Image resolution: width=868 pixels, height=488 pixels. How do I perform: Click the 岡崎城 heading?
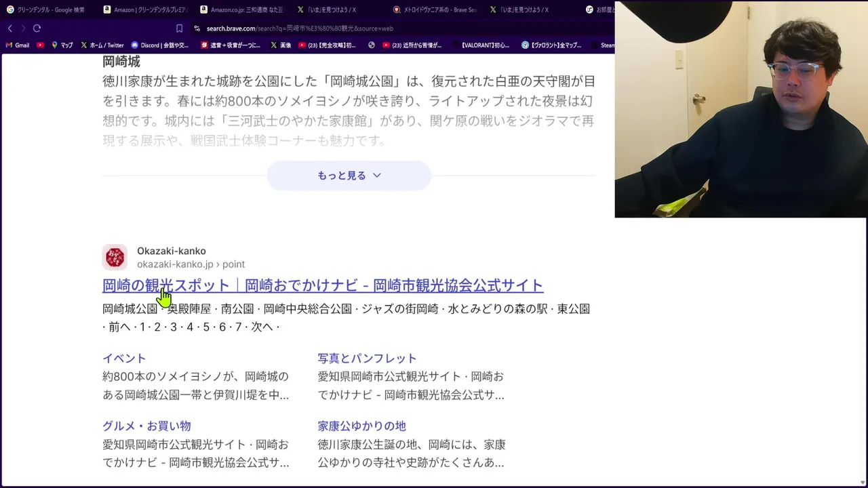[x=121, y=62]
